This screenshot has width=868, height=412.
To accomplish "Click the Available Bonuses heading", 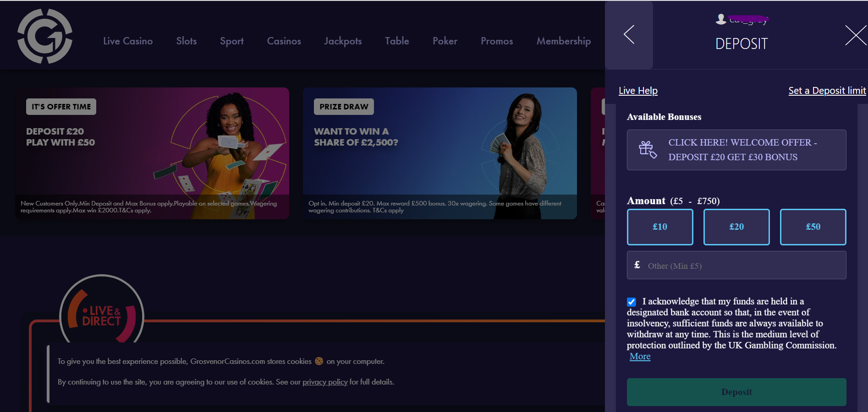I will click(664, 117).
